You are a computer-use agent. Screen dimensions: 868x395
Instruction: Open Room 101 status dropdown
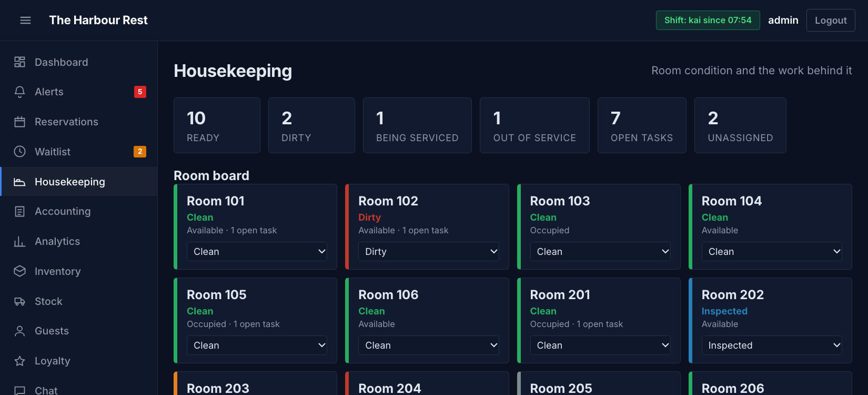[257, 252]
